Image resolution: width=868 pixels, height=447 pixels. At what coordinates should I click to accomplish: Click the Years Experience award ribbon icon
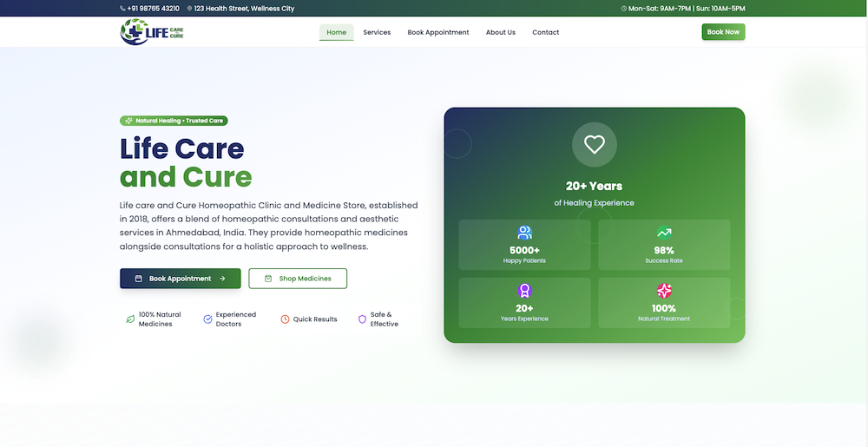(x=524, y=291)
